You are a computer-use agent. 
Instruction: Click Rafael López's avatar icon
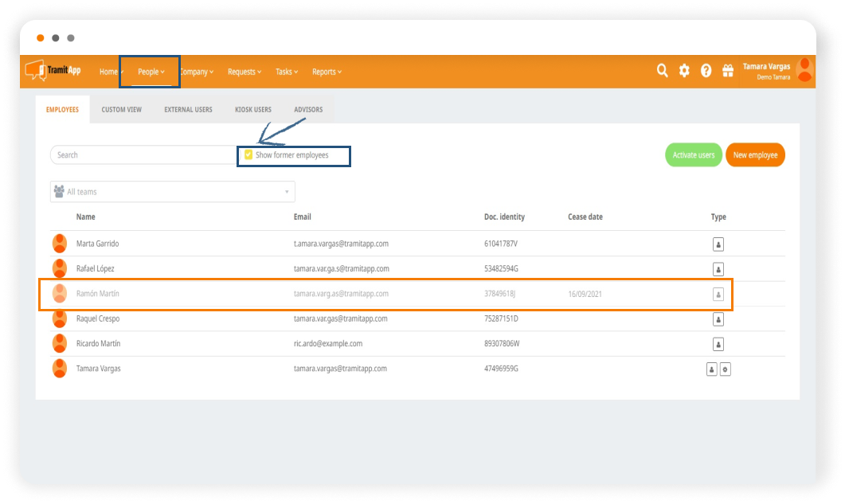point(59,268)
